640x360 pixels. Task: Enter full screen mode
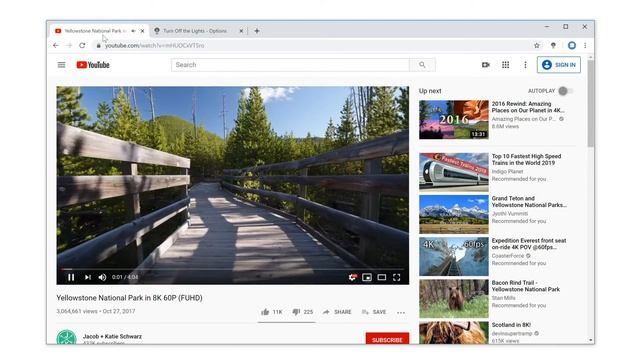(396, 278)
